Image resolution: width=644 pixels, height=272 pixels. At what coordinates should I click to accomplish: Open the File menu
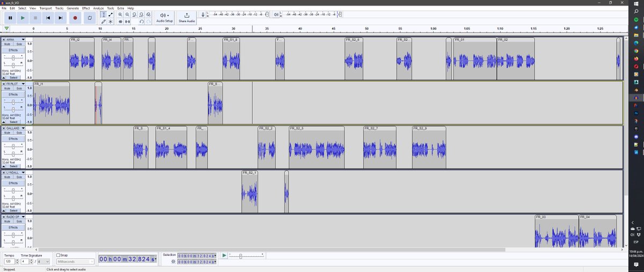[x=4, y=9]
